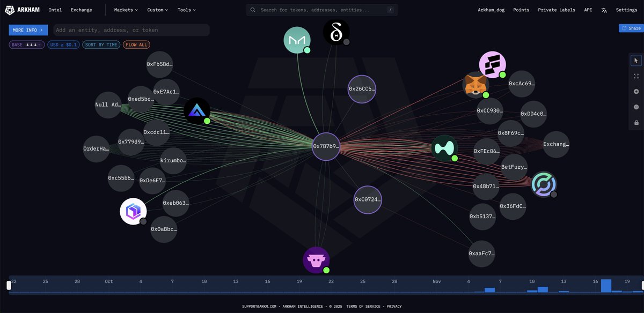The height and width of the screenshot is (313, 644).
Task: Expand the BASE filter dropdown
Action: click(26, 44)
